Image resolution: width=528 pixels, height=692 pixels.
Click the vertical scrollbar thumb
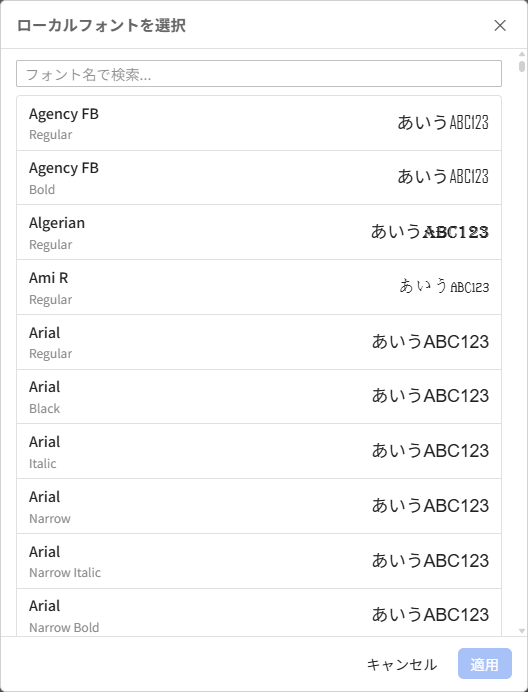click(522, 66)
